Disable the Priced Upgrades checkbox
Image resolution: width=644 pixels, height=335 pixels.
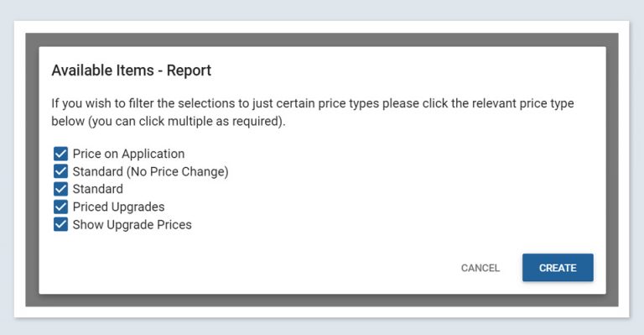pyautogui.click(x=60, y=207)
